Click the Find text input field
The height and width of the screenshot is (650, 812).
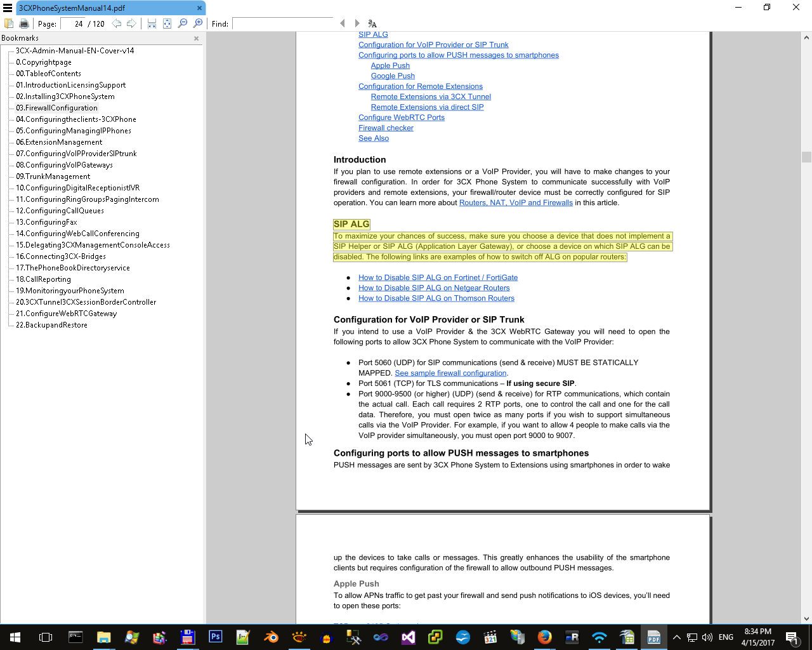(283, 23)
